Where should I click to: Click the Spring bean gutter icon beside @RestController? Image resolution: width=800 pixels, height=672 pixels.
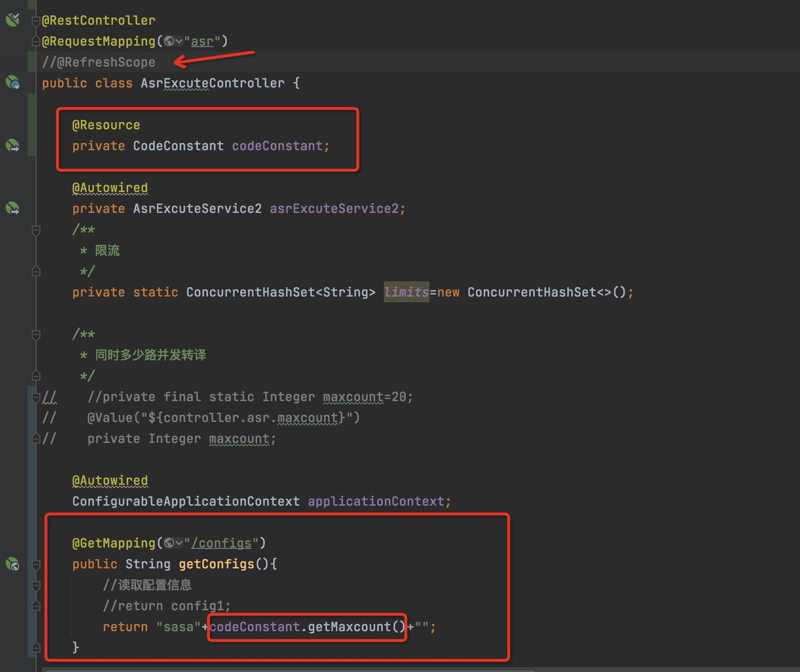pyautogui.click(x=13, y=20)
